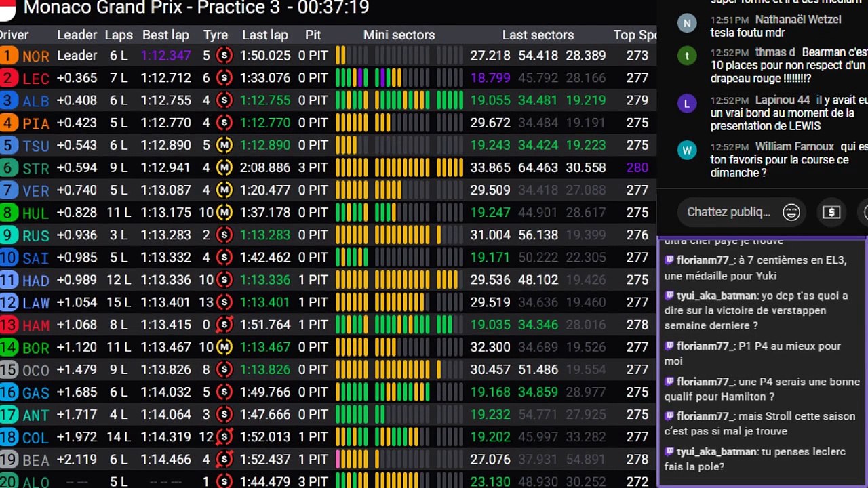
Task: Open Nathanaël Wetzel's N avatar
Action: click(687, 23)
